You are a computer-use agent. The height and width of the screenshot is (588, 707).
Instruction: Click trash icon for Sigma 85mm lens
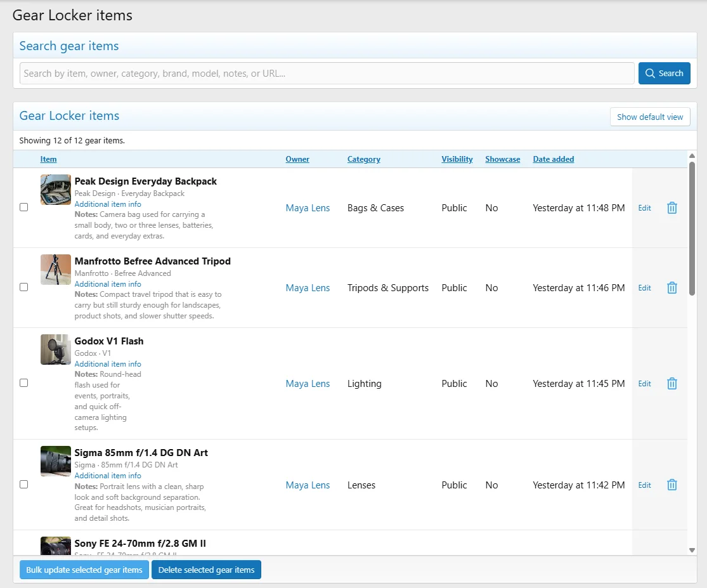point(672,485)
